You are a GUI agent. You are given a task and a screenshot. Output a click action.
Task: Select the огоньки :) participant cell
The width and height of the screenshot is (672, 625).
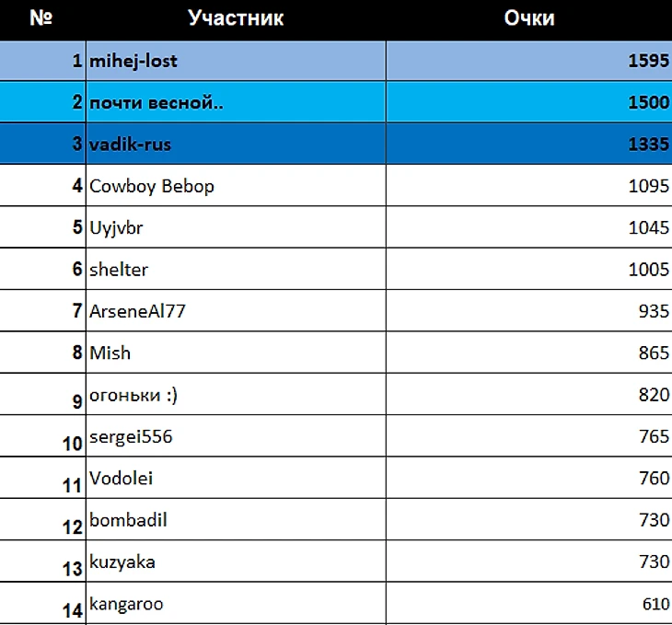(236, 395)
